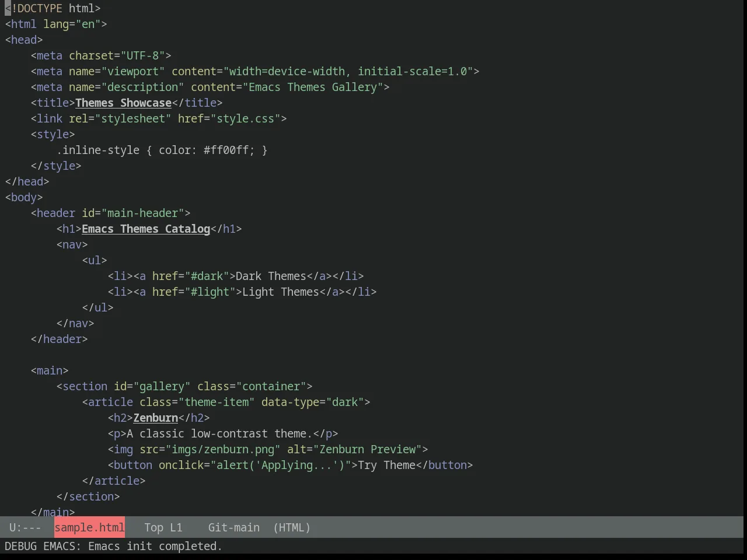Click the "Zenburn Preview" alt text
747x560 pixels.
point(368,449)
